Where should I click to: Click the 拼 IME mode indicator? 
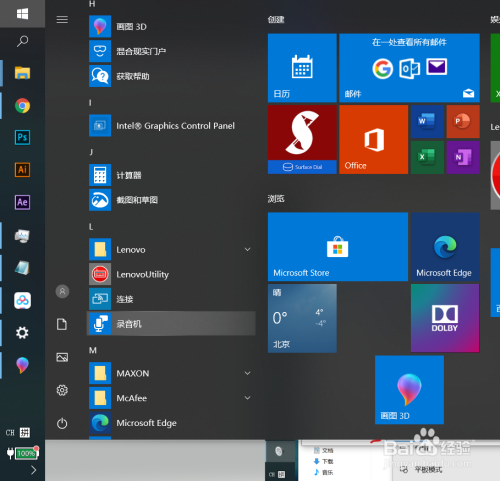(x=25, y=433)
